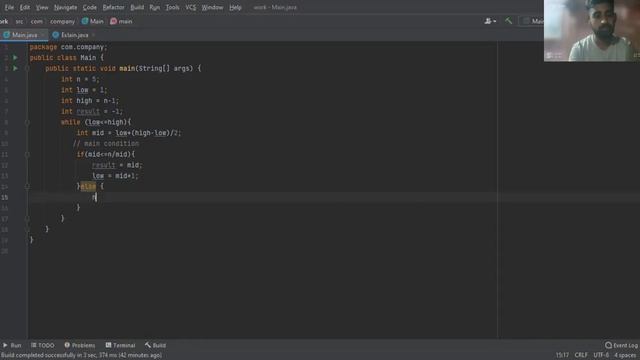The width and height of the screenshot is (640, 360).
Task: Click the green Build Project hammer icon
Action: (508, 20)
